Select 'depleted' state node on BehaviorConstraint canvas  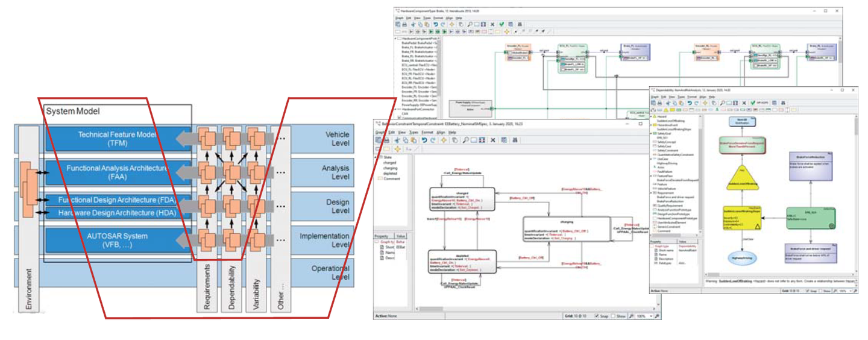click(462, 263)
